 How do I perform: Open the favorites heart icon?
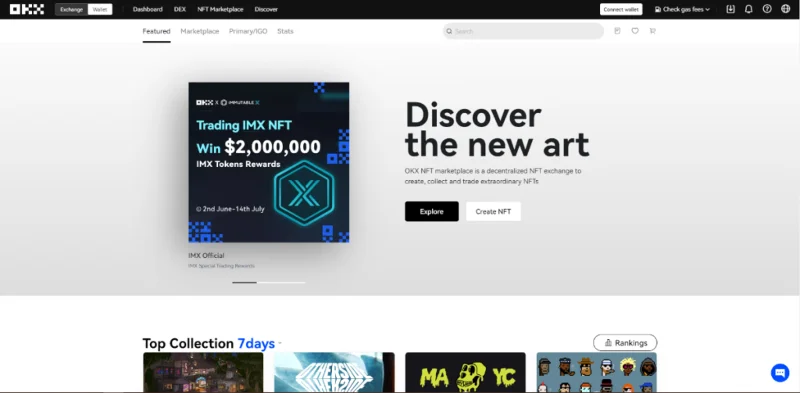[635, 31]
